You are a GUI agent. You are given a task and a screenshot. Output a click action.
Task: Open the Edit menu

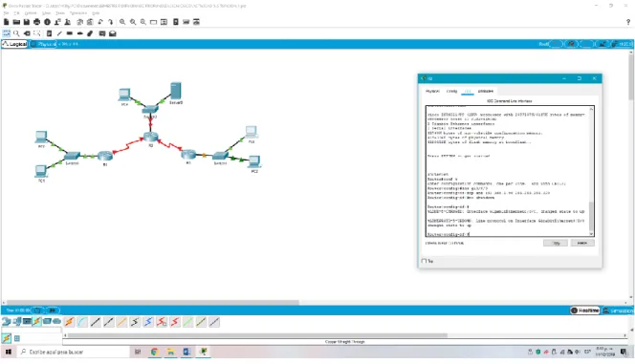(x=16, y=13)
